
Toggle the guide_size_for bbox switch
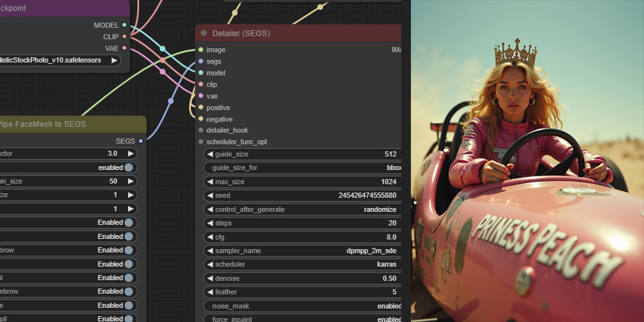click(x=302, y=167)
